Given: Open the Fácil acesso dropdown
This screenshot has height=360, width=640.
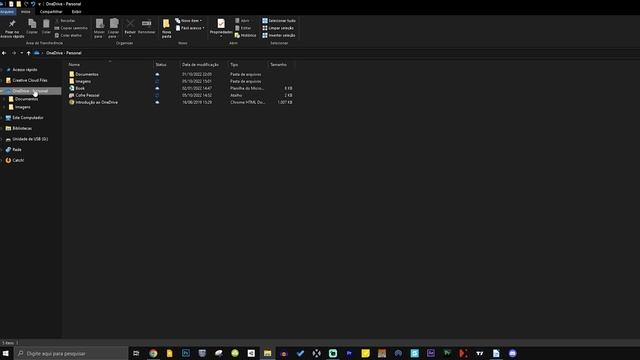Looking at the screenshot, I should pyautogui.click(x=190, y=28).
